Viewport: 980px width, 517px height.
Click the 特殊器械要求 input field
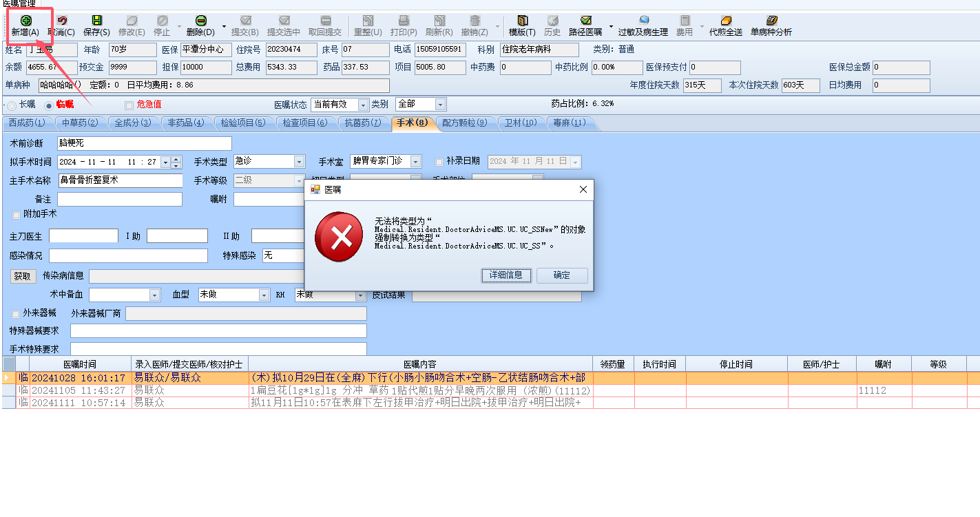click(218, 331)
